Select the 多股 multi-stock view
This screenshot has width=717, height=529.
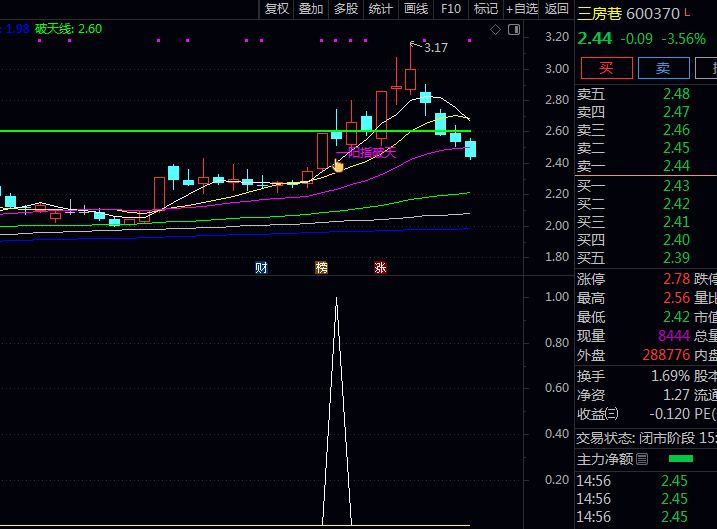[345, 9]
